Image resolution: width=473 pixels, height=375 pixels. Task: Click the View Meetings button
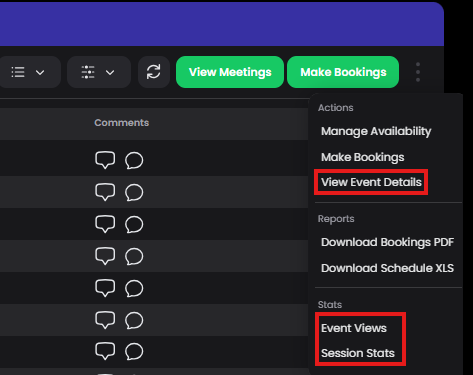click(x=230, y=72)
